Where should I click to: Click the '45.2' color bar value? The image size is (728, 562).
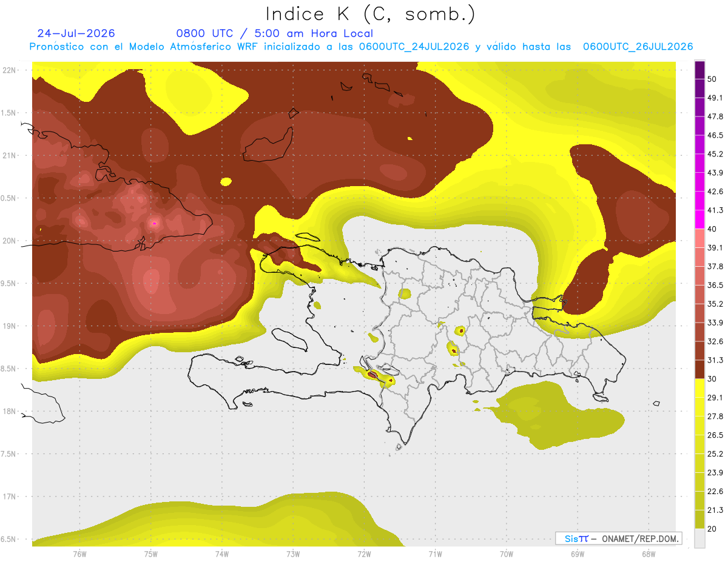tap(715, 154)
